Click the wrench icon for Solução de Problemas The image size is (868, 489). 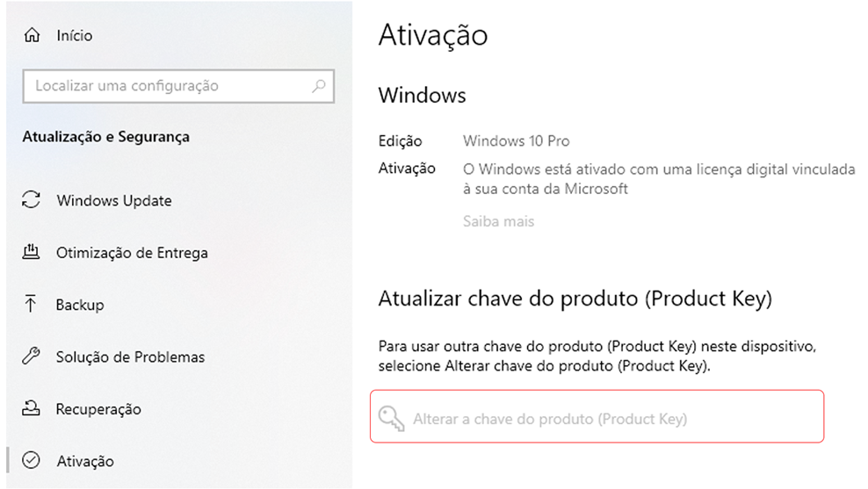pyautogui.click(x=31, y=356)
